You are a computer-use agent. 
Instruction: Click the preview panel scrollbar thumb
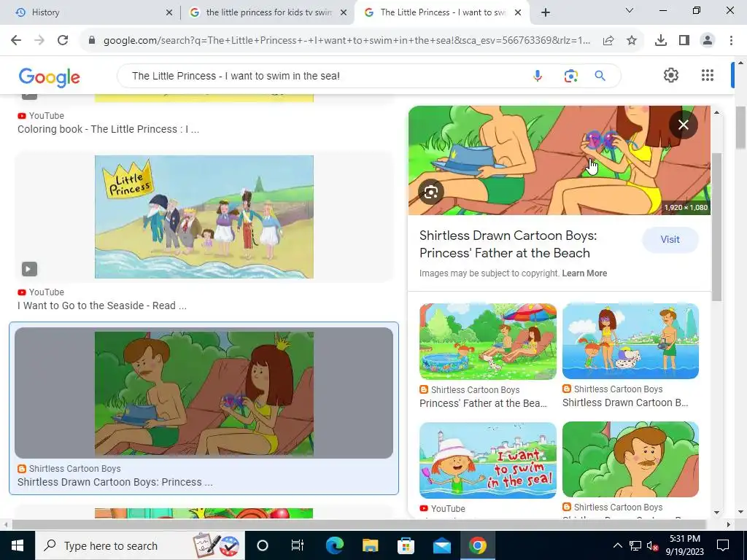tap(716, 226)
